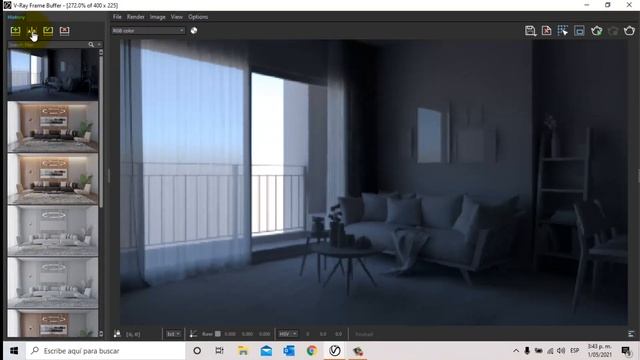Open Cortana circle on taskbar
This screenshot has width=640, height=360.
pos(197,351)
